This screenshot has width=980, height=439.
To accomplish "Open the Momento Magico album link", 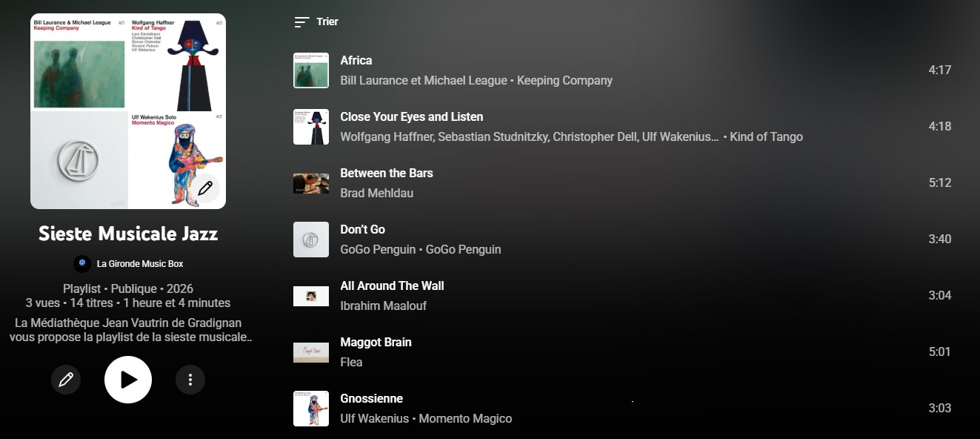I will (x=466, y=418).
